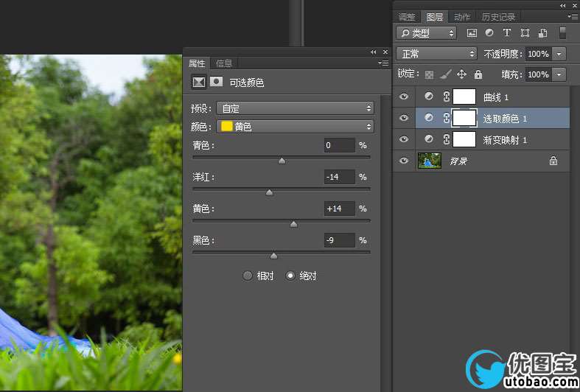Select the 曲线 1 layer mask thumbnail
Viewport: 580px width, 392px height.
point(464,97)
